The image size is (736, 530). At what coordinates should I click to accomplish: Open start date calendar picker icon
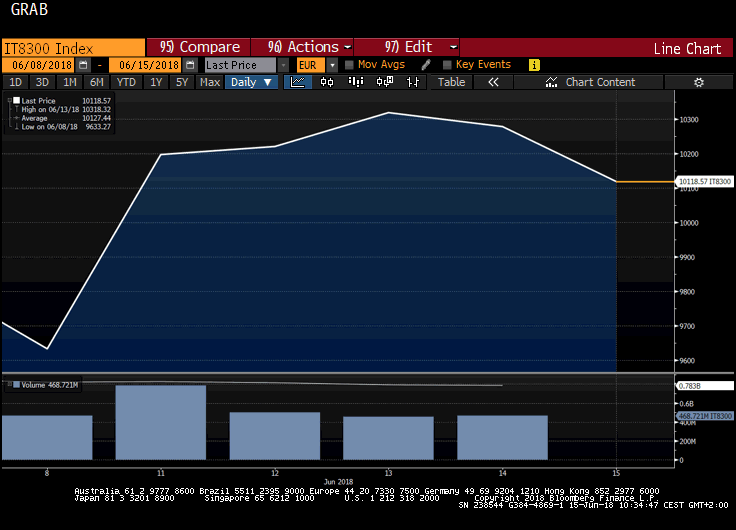click(83, 65)
